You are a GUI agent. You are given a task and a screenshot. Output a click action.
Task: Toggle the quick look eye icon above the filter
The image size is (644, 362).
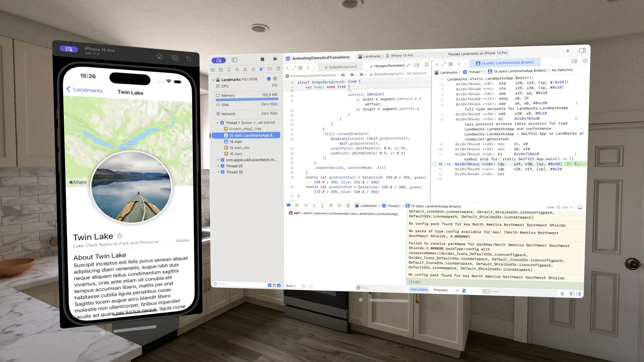click(304, 286)
